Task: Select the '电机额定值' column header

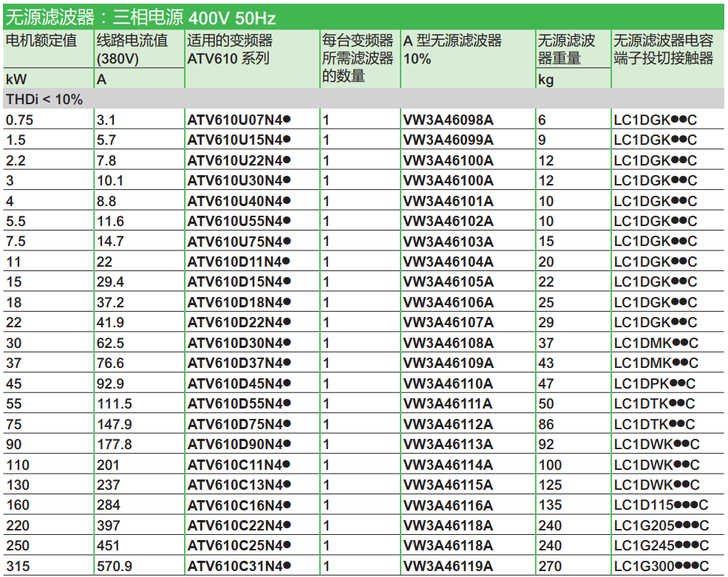Action: point(41,41)
